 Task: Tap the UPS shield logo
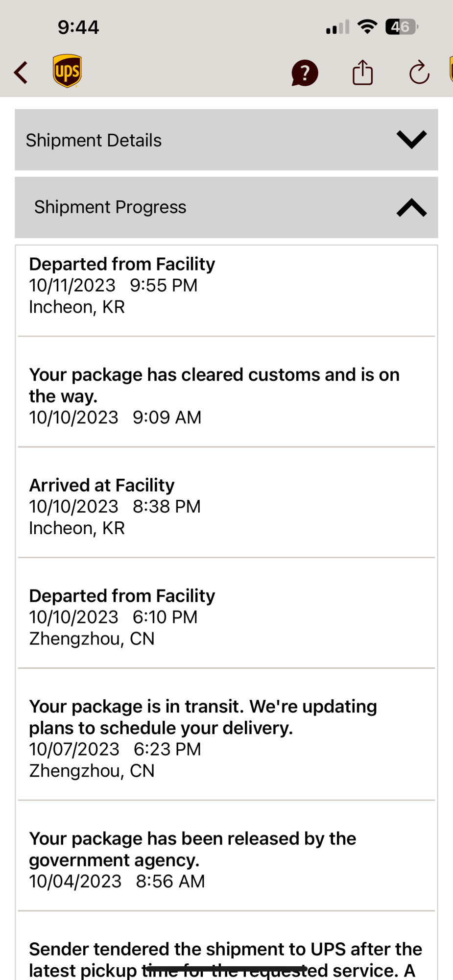click(67, 72)
